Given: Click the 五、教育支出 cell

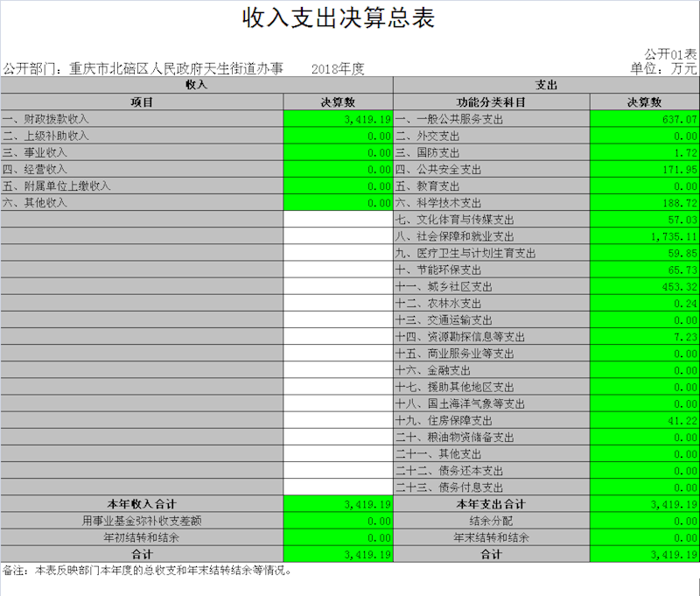Looking at the screenshot, I should click(x=492, y=186).
